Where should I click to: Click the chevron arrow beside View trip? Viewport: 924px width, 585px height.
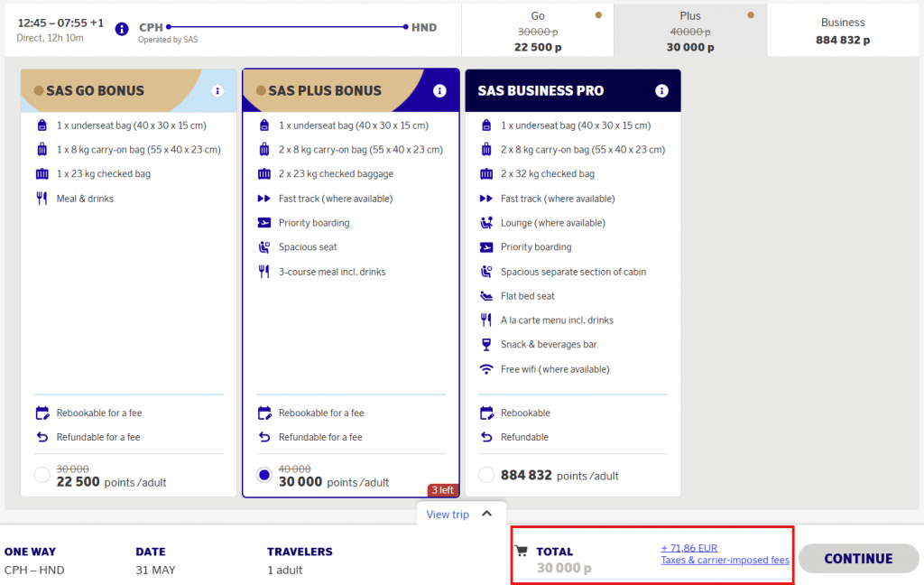click(x=487, y=514)
